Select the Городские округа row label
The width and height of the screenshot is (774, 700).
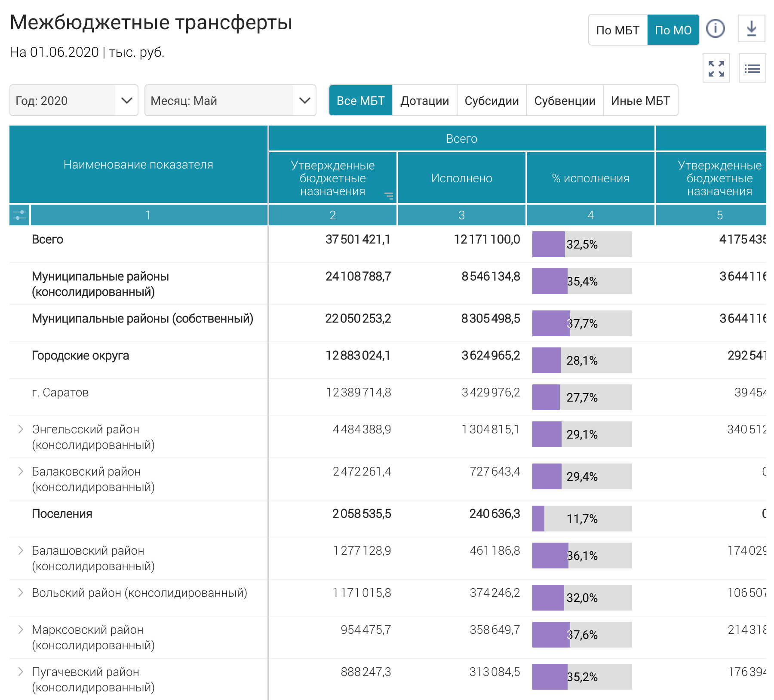[x=80, y=356]
